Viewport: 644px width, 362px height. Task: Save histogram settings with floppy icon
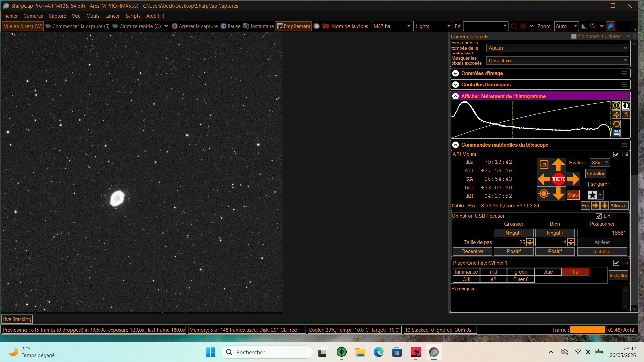point(616,133)
